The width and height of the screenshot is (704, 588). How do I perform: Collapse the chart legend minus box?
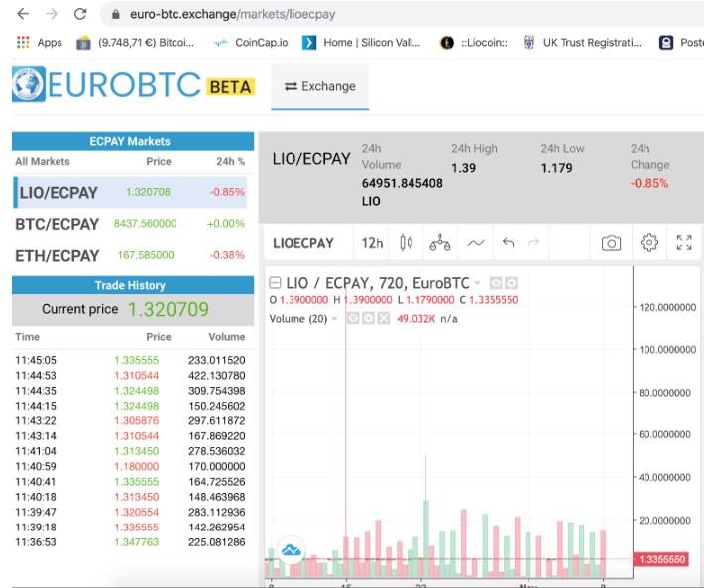click(275, 283)
